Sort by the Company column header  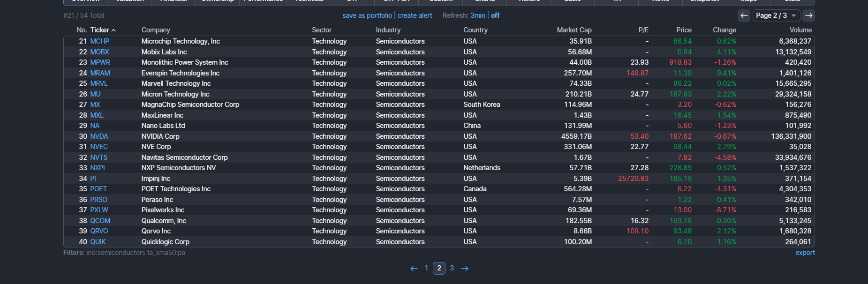click(x=156, y=30)
